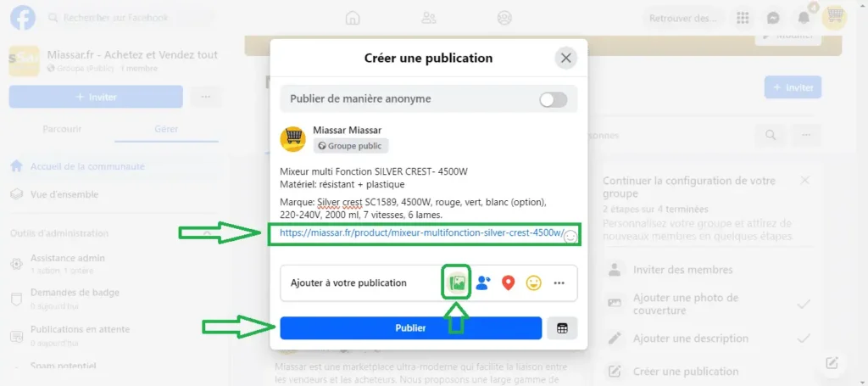This screenshot has height=386, width=868.
Task: Open the feeling/activity smiley icon
Action: pyautogui.click(x=533, y=283)
